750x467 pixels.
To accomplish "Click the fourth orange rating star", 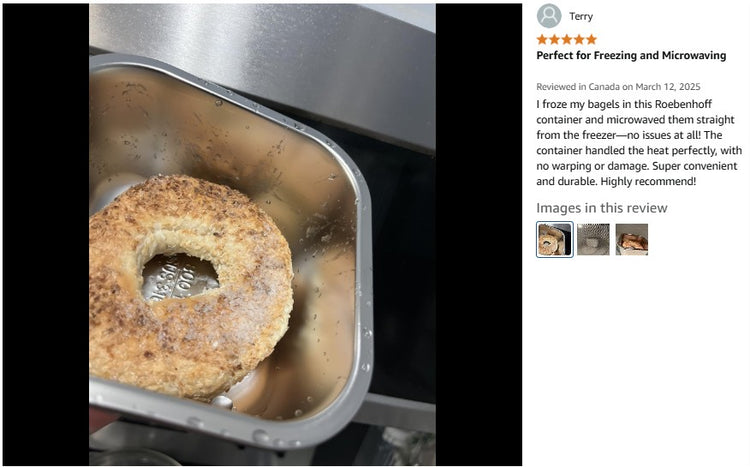I will click(579, 39).
